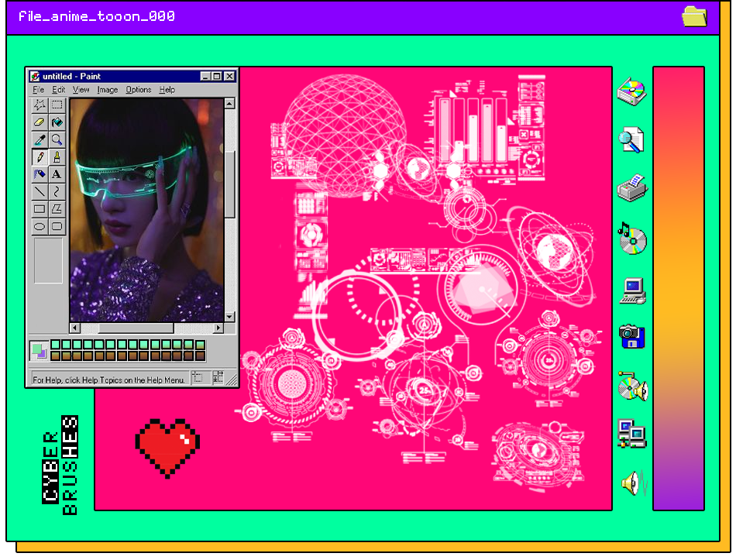Click the document search magnifier icon
Screen dimensions: 736x560
631,139
